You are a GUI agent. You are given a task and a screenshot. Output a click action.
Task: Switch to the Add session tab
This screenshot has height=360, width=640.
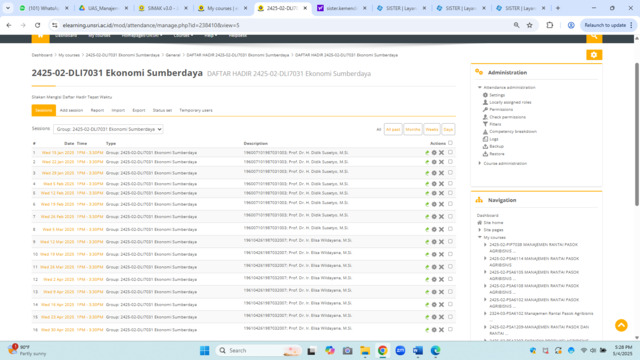pos(71,110)
